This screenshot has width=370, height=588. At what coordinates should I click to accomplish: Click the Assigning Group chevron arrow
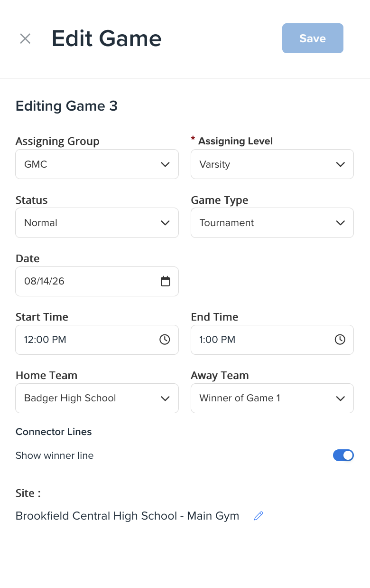[x=165, y=164]
